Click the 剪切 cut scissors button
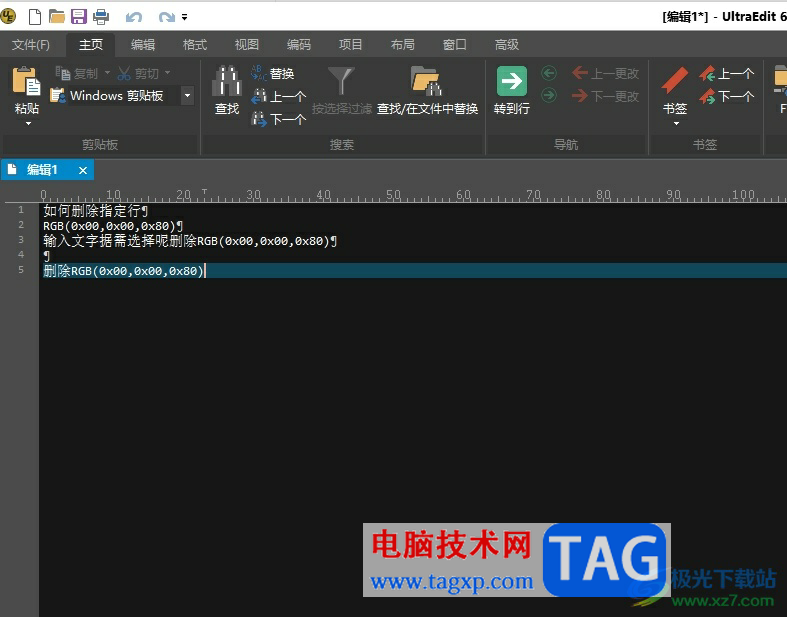The image size is (787, 617). tap(138, 74)
